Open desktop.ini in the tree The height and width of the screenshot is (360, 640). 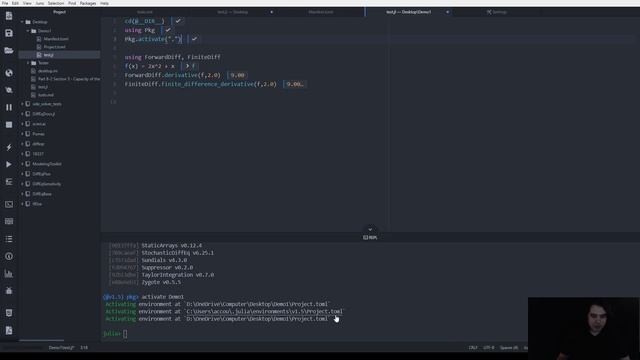[48, 71]
